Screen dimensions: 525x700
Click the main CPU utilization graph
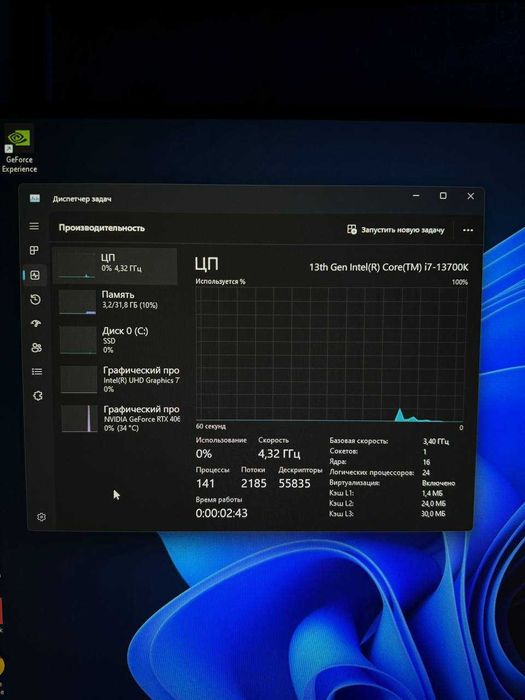pos(330,354)
